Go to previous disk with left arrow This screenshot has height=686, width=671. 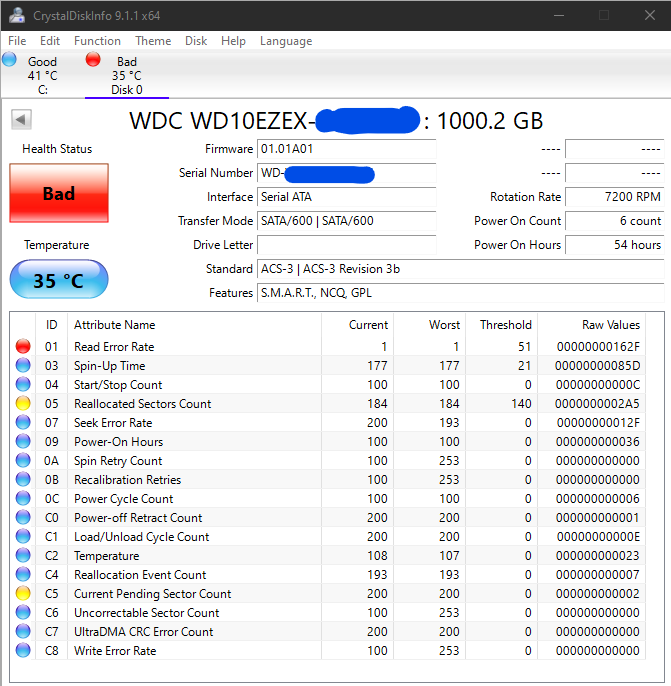(21, 119)
